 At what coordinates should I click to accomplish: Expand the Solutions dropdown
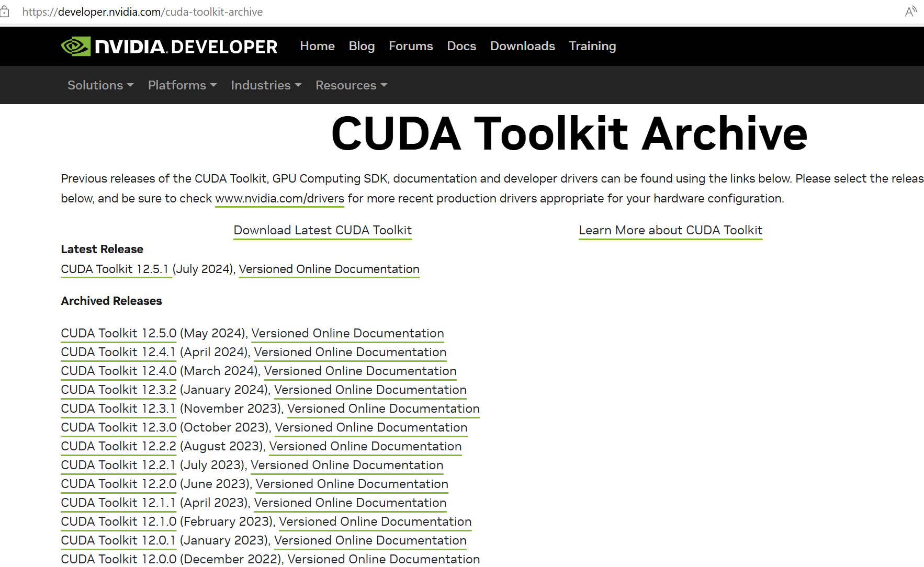pyautogui.click(x=100, y=85)
